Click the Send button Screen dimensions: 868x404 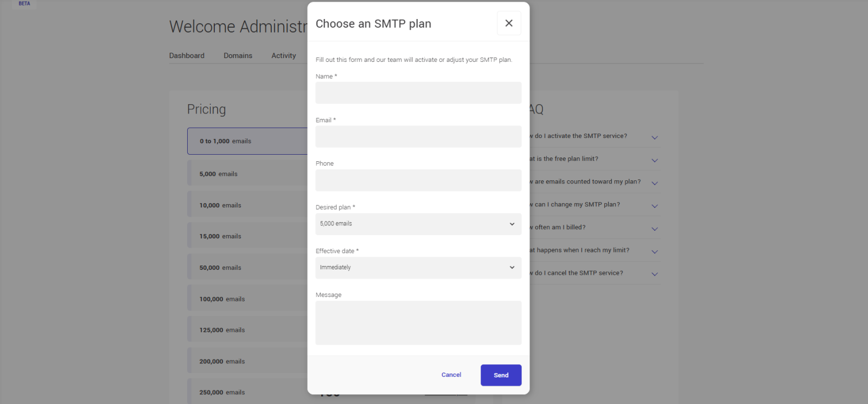tap(500, 375)
